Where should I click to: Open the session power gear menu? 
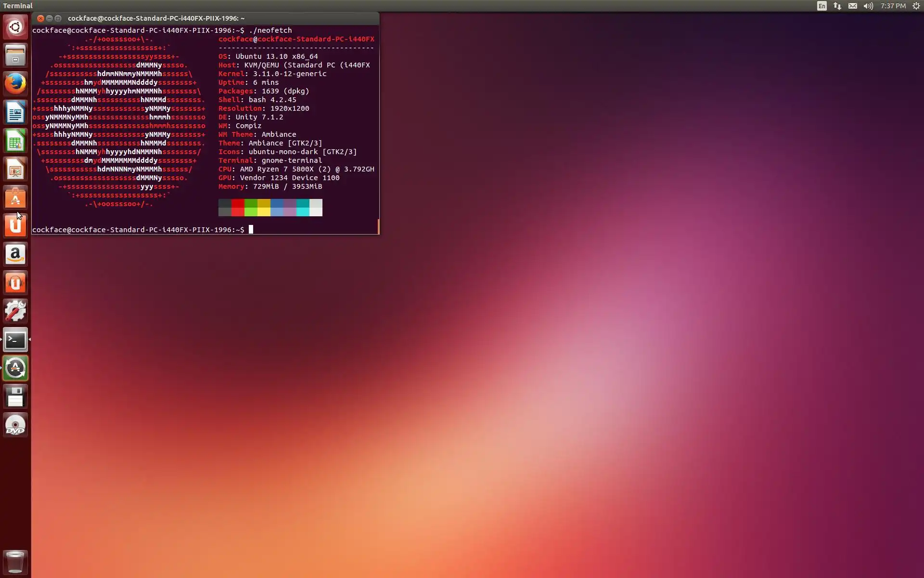(x=916, y=6)
